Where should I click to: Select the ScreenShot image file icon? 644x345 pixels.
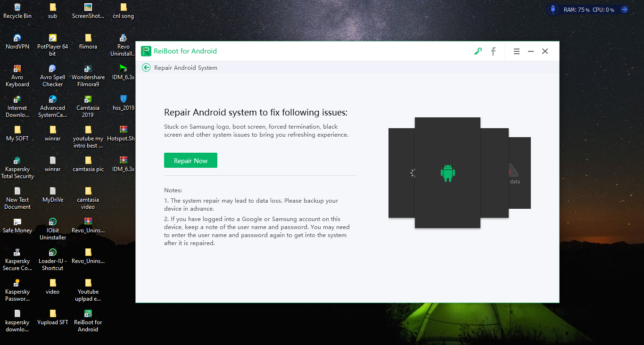(x=88, y=11)
